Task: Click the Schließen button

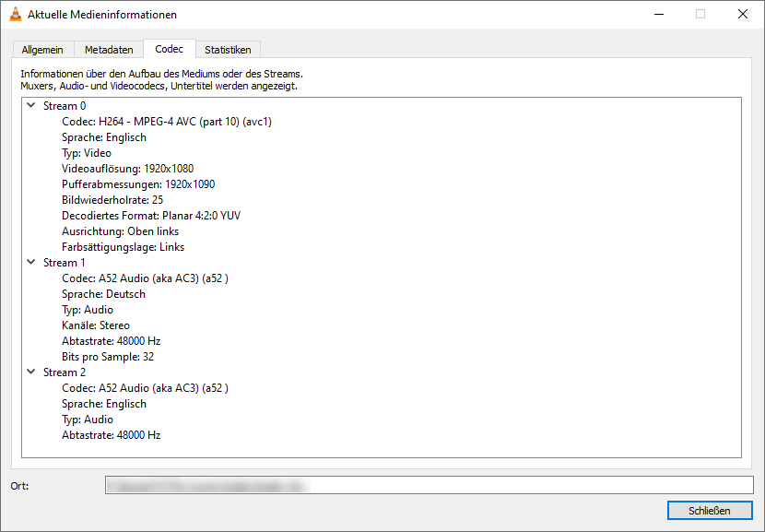Action: (710, 511)
